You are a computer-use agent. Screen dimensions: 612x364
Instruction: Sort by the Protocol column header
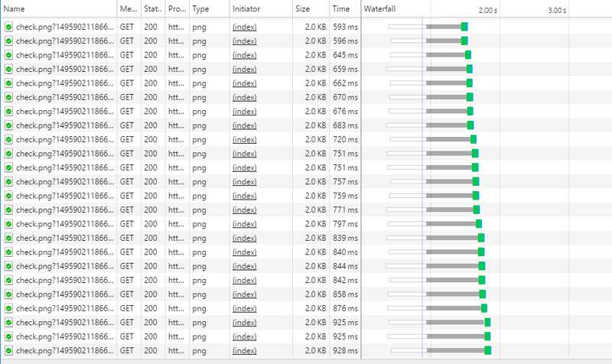177,8
